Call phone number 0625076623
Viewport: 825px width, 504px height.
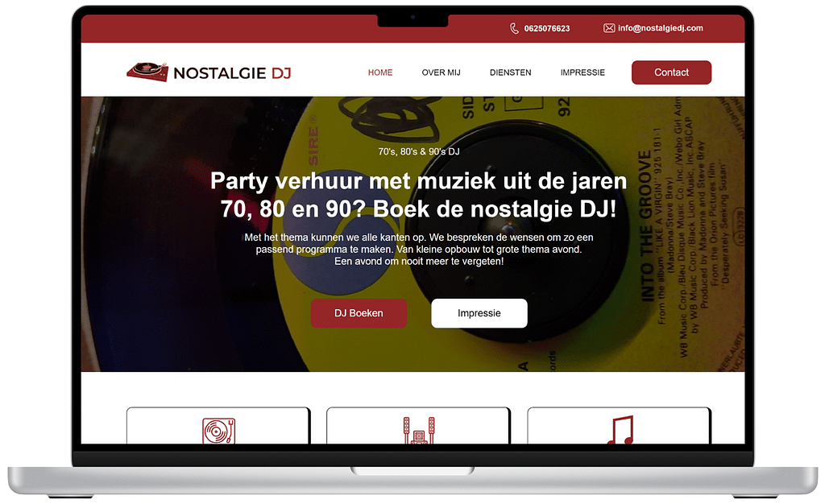pos(547,28)
